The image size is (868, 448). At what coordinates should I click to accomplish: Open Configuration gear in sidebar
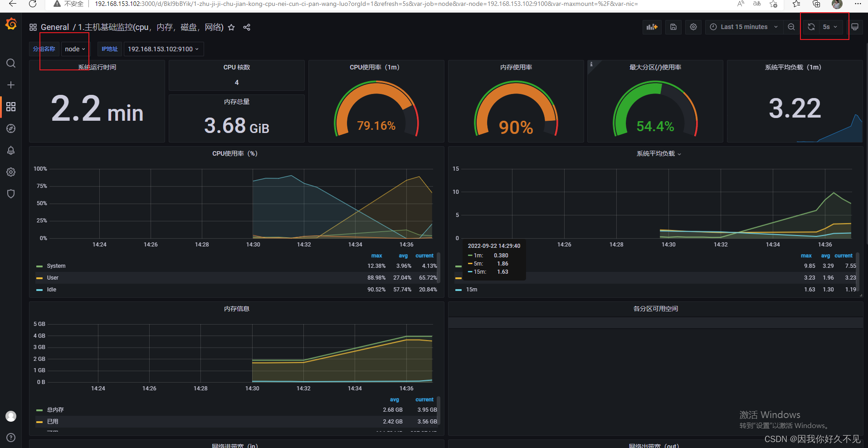[11, 172]
